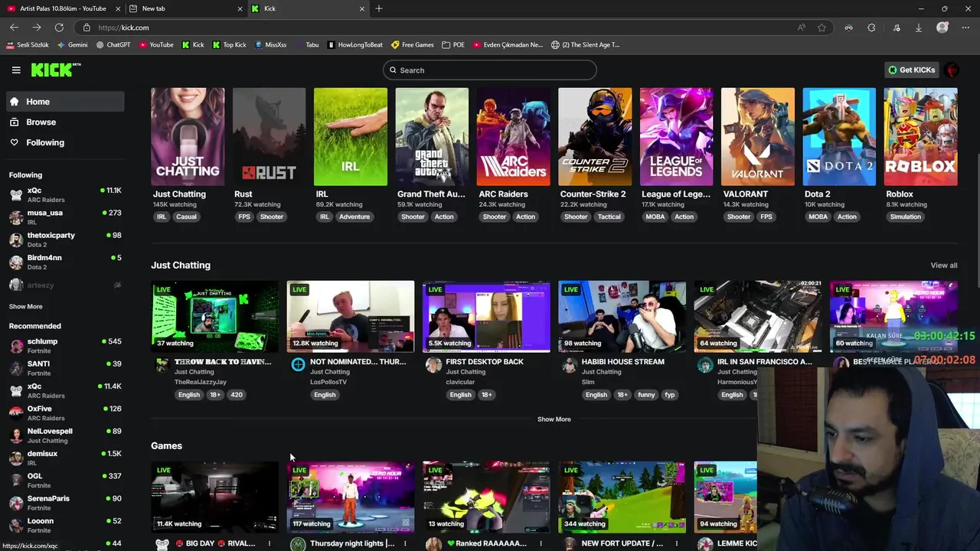Image resolution: width=980 pixels, height=551 pixels.
Task: Open options menu for BIG DAY RIVAL stream
Action: click(269, 543)
